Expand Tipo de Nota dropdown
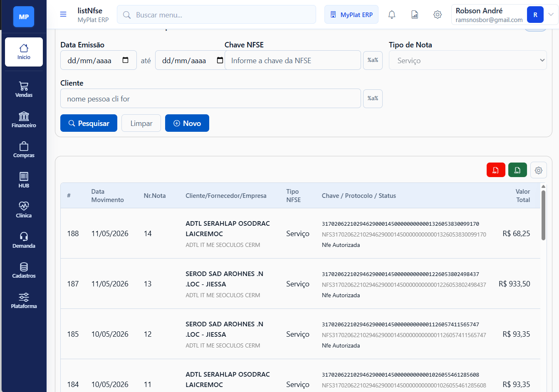 coord(468,60)
